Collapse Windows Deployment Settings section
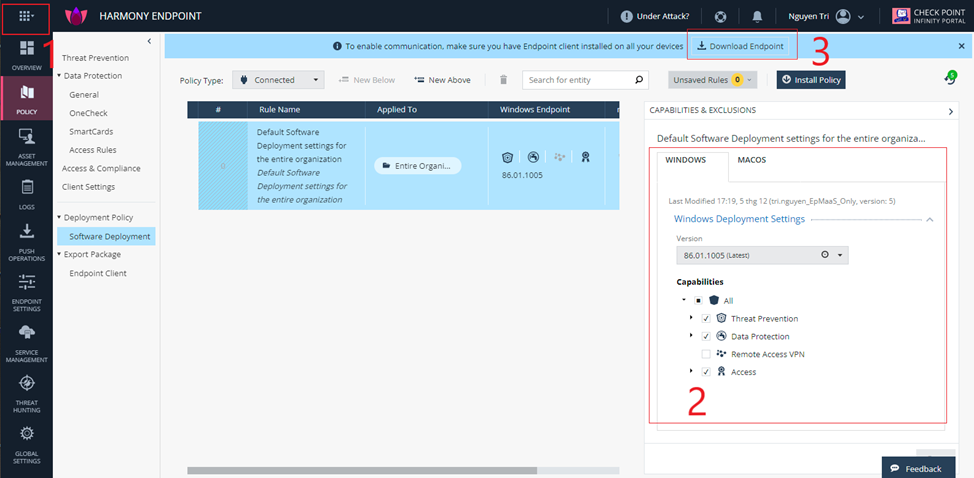The image size is (974, 478). [x=930, y=219]
